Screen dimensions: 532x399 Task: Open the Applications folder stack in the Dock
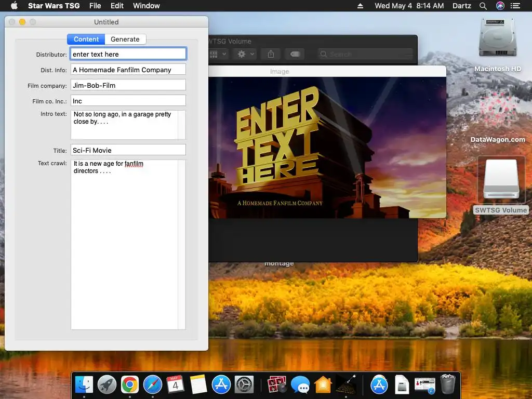pyautogui.click(x=379, y=384)
